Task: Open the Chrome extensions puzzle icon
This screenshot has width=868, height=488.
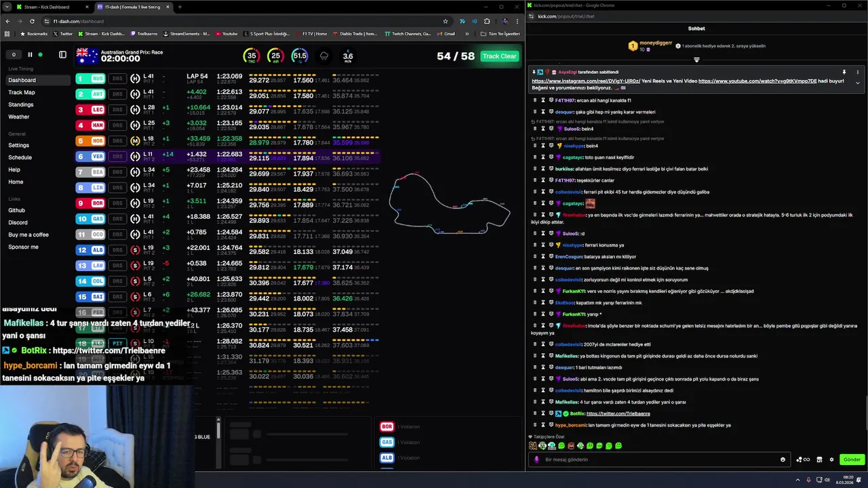Action: click(x=486, y=21)
